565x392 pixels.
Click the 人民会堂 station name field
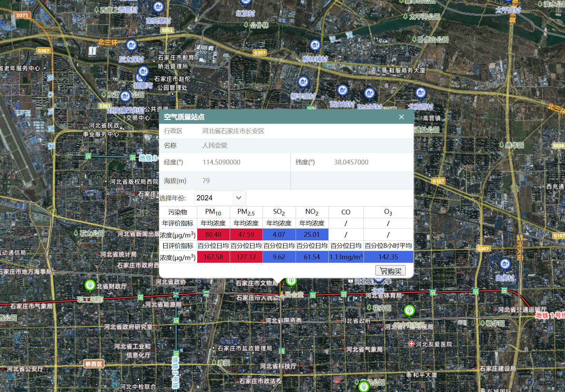215,145
